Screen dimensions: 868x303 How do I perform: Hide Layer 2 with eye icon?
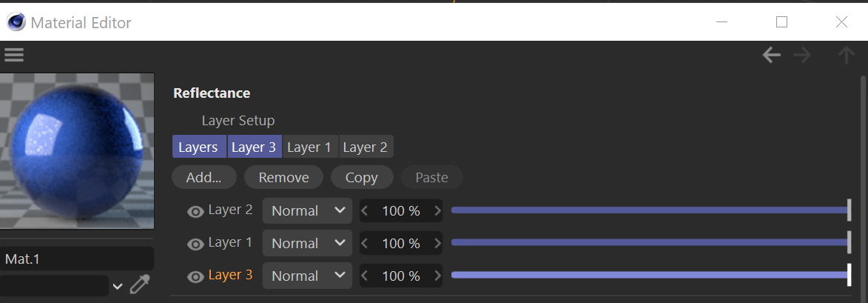click(195, 212)
